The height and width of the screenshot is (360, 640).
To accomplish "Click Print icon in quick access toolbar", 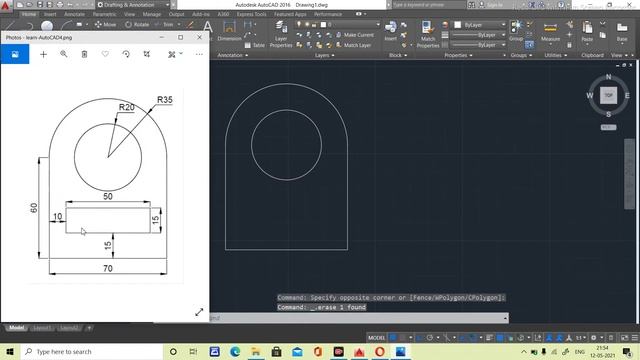I will (60, 5).
